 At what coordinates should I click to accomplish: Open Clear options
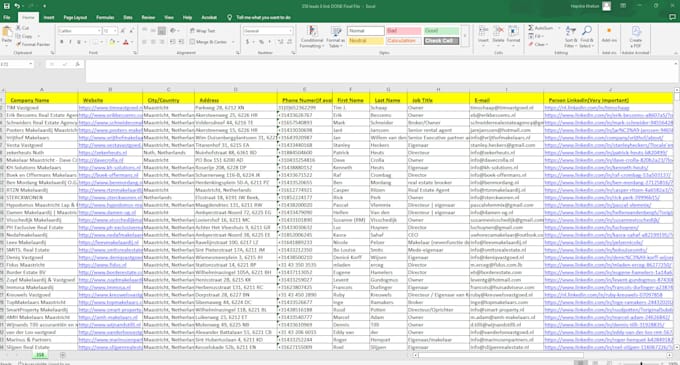pos(537,44)
